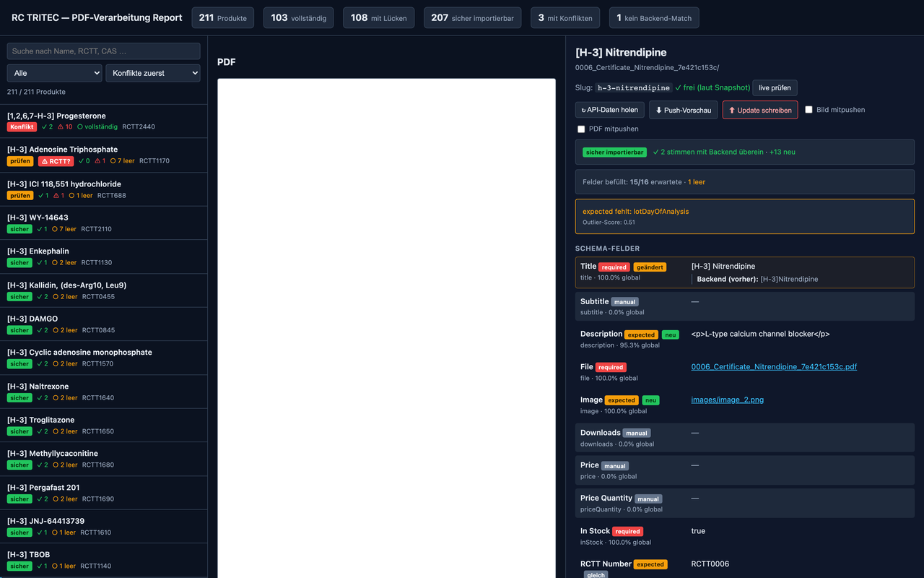Select the [H-3] Pergafast 201 product

[x=103, y=493]
